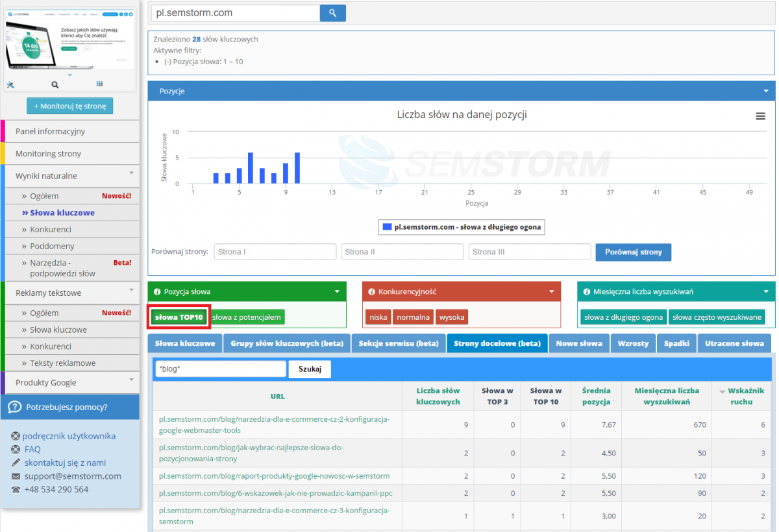
Task: Open the Utracone słowa tab
Action: pos(734,343)
